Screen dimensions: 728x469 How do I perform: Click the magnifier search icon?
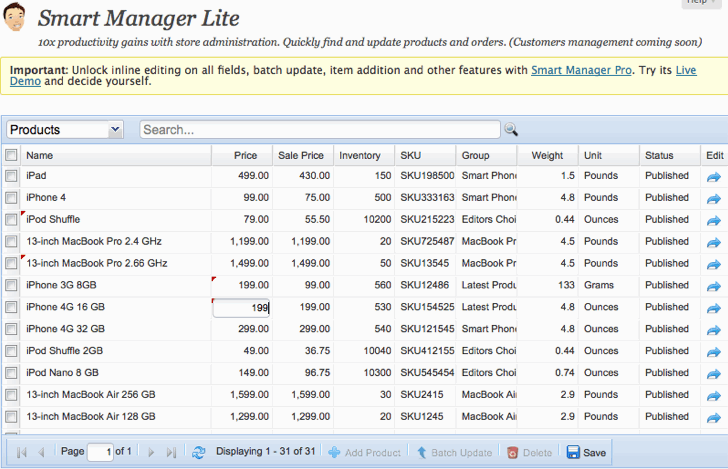point(511,129)
